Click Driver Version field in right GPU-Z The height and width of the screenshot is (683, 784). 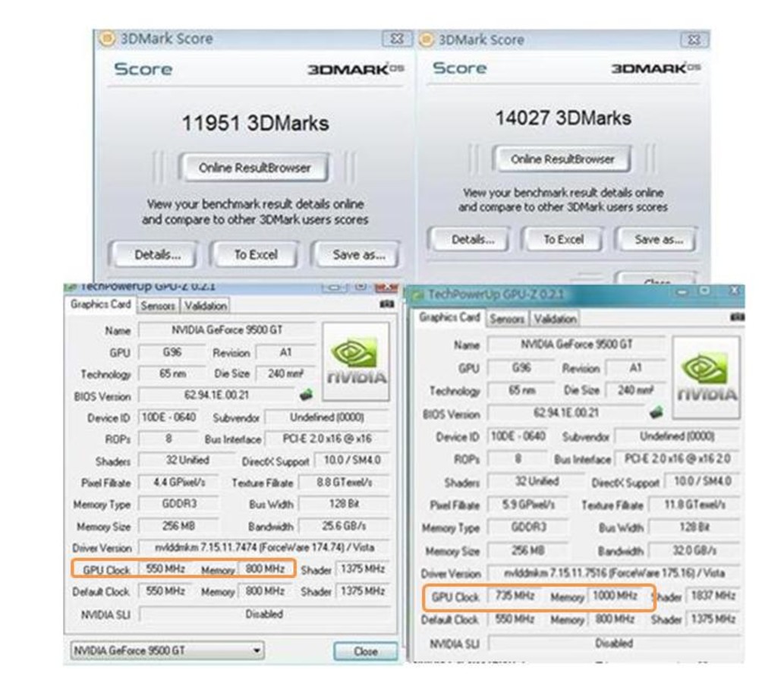[x=614, y=573]
